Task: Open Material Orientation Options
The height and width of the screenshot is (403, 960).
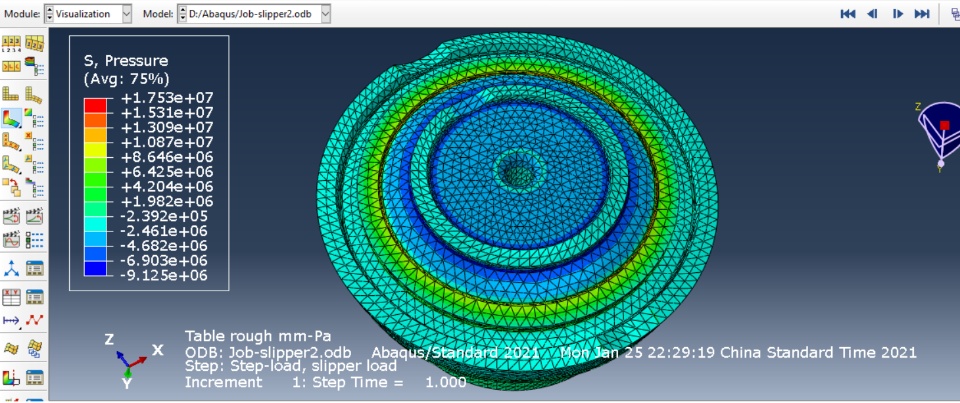Action: coord(34,165)
